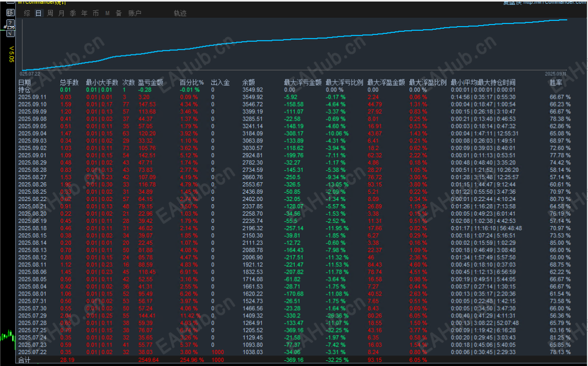This screenshot has width=588, height=366.
Task: Switch to the 账户 account tab
Action: point(135,13)
